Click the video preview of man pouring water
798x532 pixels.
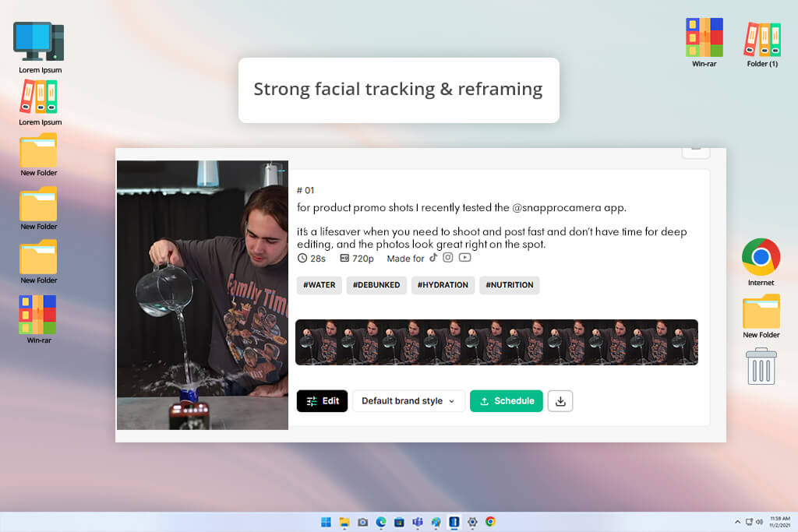pos(203,295)
